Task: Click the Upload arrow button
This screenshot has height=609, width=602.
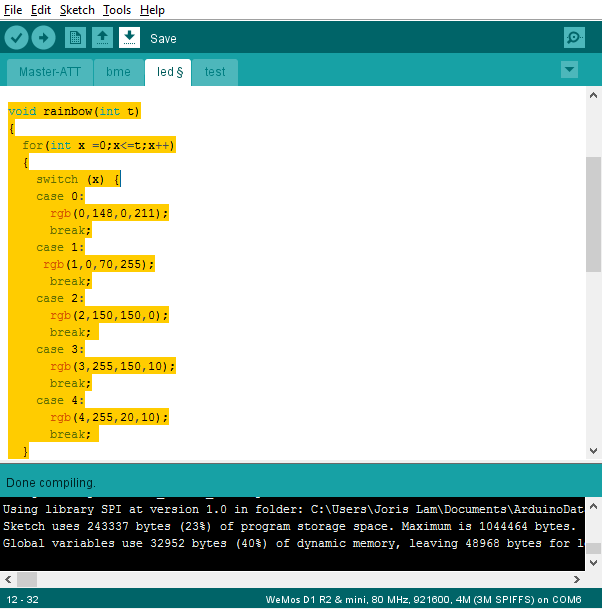Action: point(43,38)
